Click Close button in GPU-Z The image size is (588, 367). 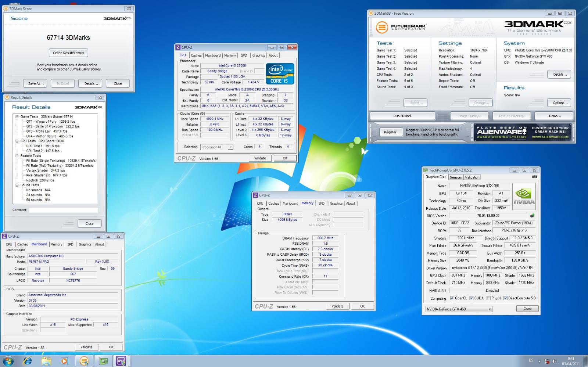[527, 309]
